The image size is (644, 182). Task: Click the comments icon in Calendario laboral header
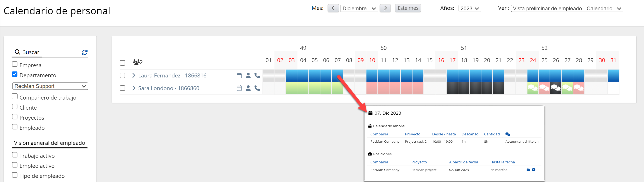[507, 134]
